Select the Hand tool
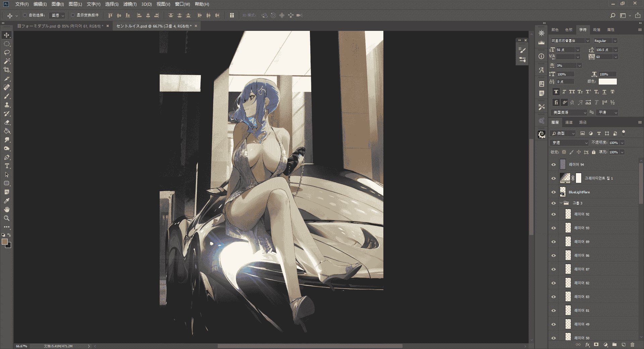Screen dimensions: 644x349 [7, 209]
